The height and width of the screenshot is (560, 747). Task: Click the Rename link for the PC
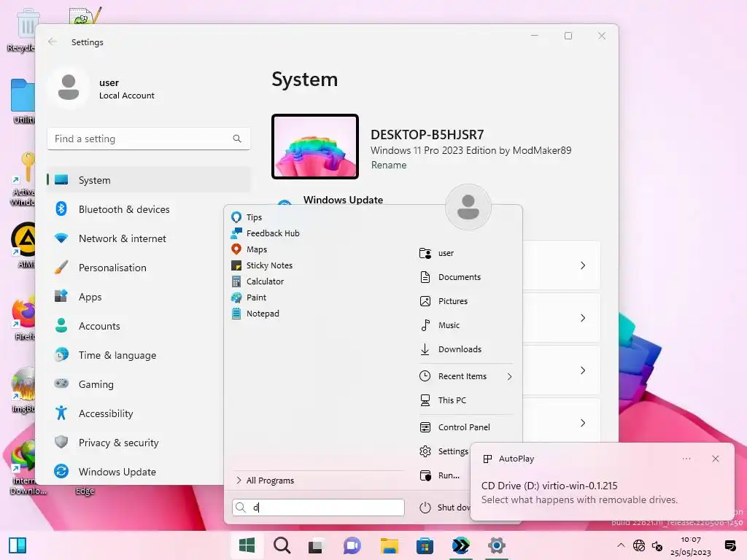click(389, 166)
